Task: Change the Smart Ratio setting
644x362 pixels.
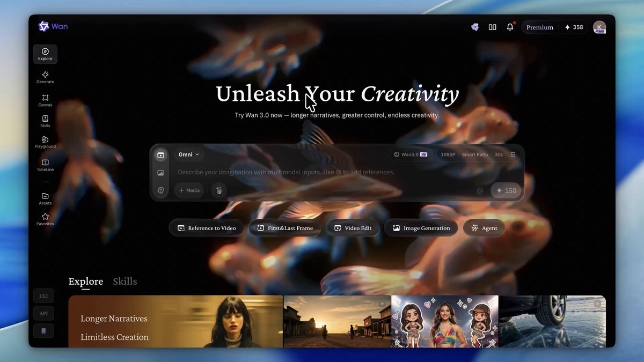Action: 475,154
